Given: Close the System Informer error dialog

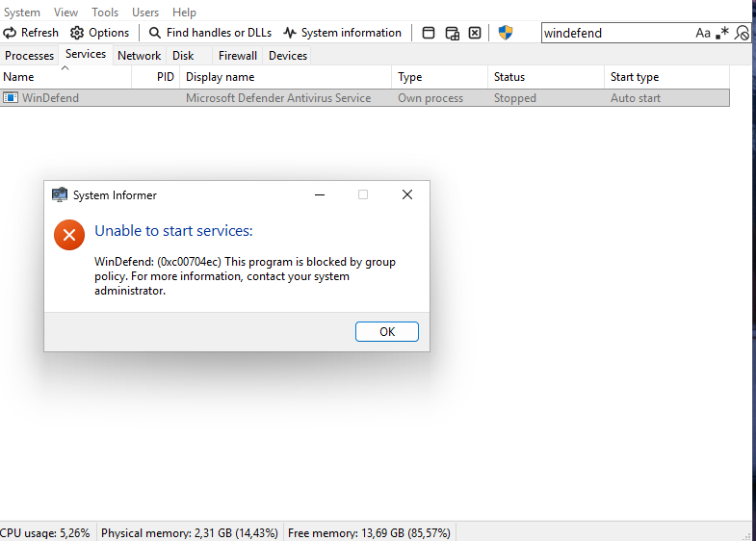Looking at the screenshot, I should [407, 194].
